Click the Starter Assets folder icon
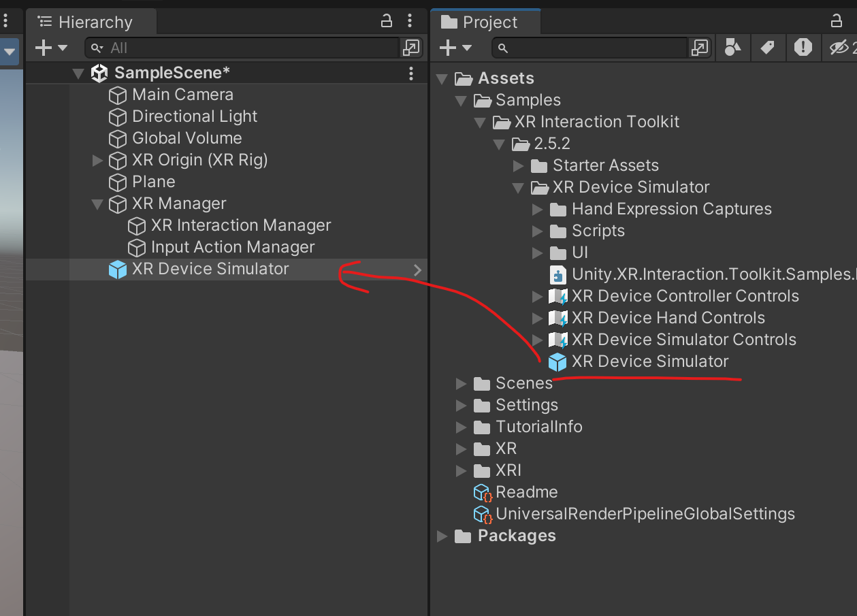Image resolution: width=857 pixels, height=616 pixels. point(540,165)
